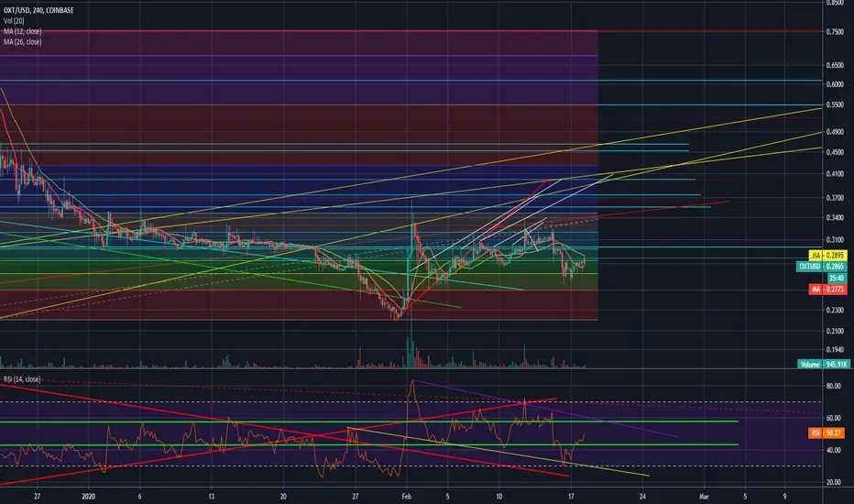
Task: Click 0.4900 on the price axis
Action: pyautogui.click(x=835, y=132)
